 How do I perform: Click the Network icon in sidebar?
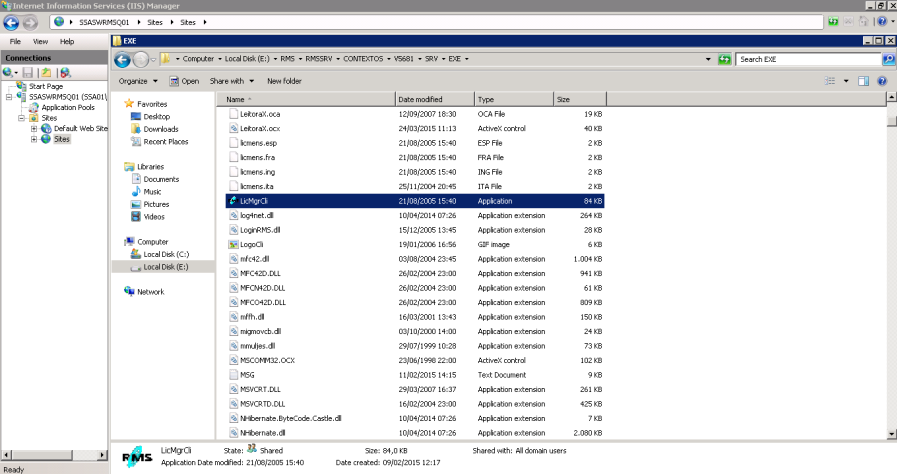pyautogui.click(x=129, y=291)
